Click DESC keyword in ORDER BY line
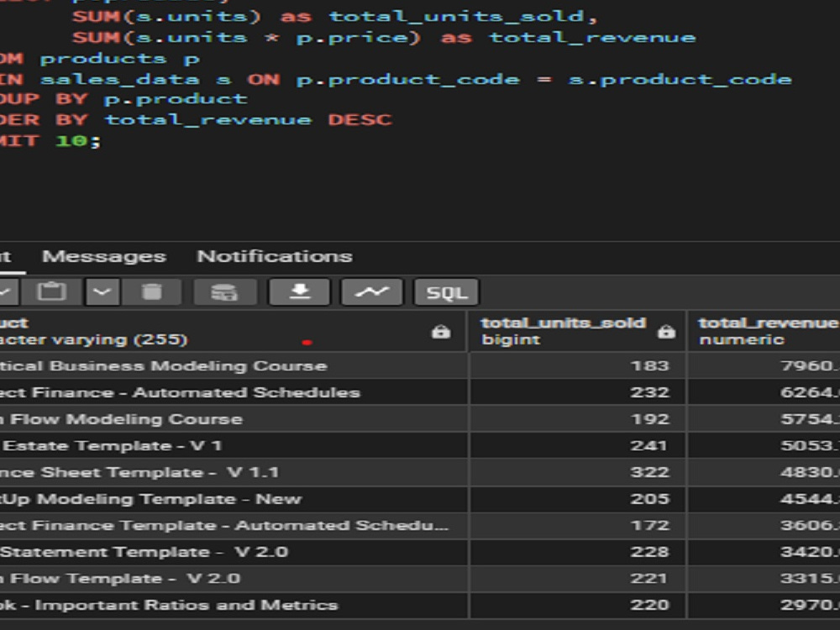Viewport: 840px width, 630px height. tap(360, 119)
